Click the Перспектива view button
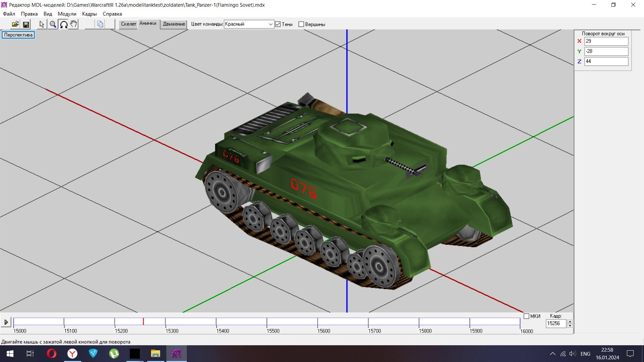Screen dimensions: 644x362 click(18, 35)
